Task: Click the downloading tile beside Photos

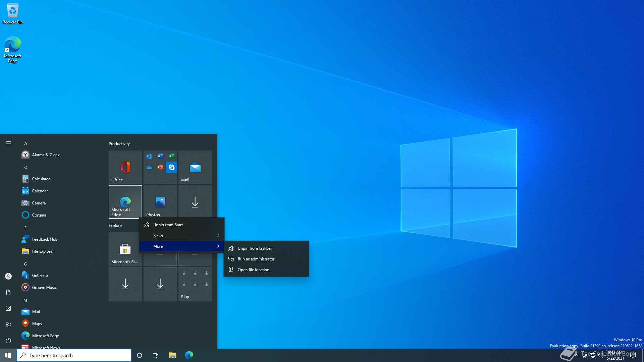Action: pyautogui.click(x=195, y=202)
